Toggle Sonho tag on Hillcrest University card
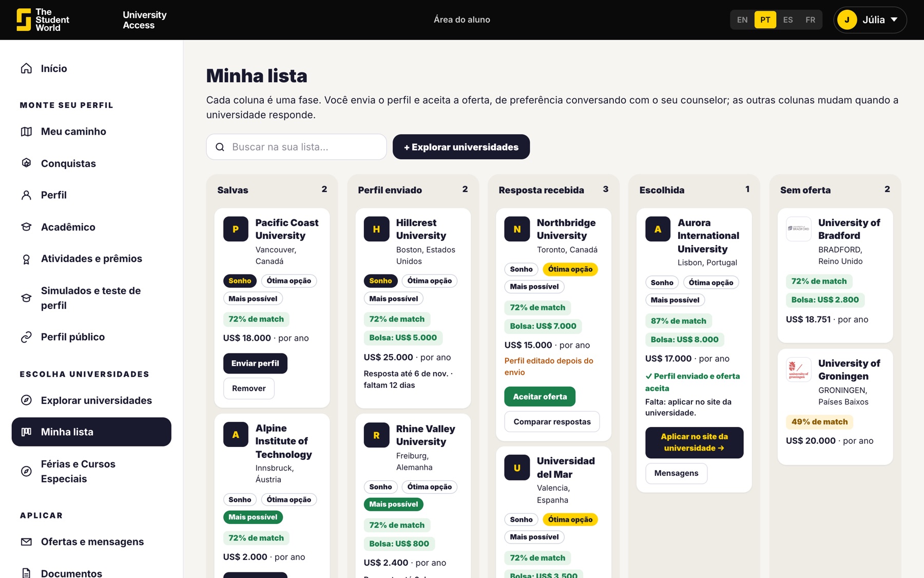The height and width of the screenshot is (578, 924). [380, 281]
